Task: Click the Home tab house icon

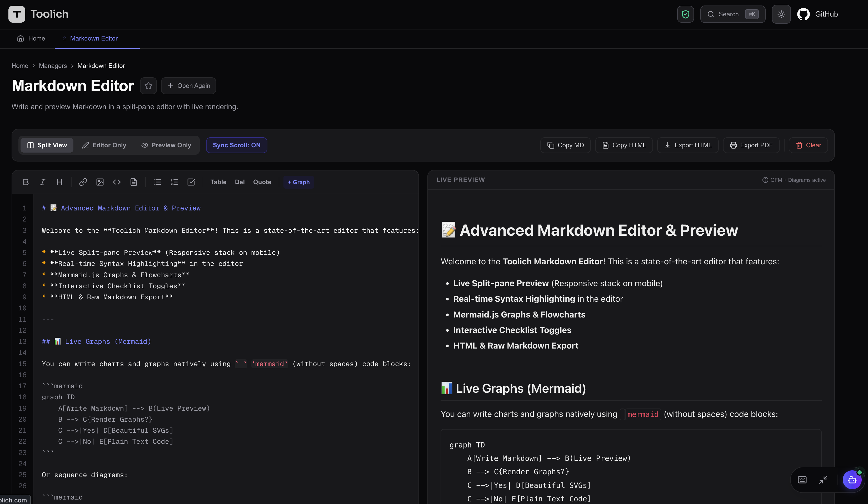Action: [21, 38]
